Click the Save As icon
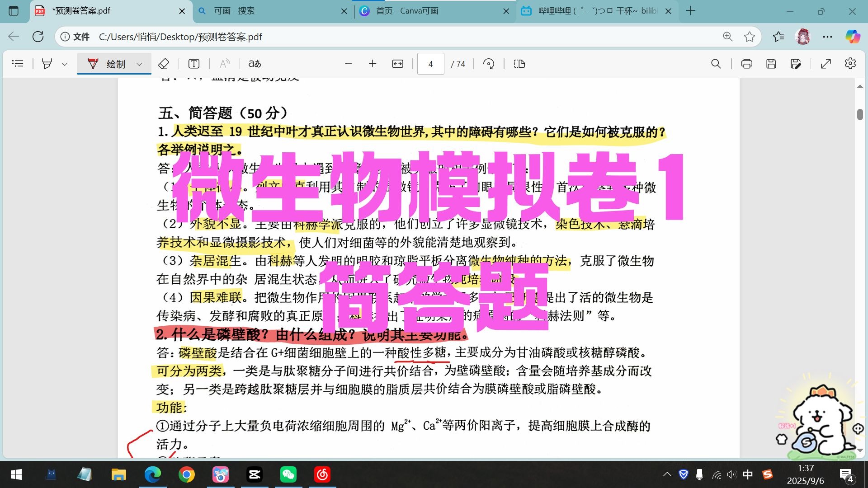The image size is (868, 488). 796,64
